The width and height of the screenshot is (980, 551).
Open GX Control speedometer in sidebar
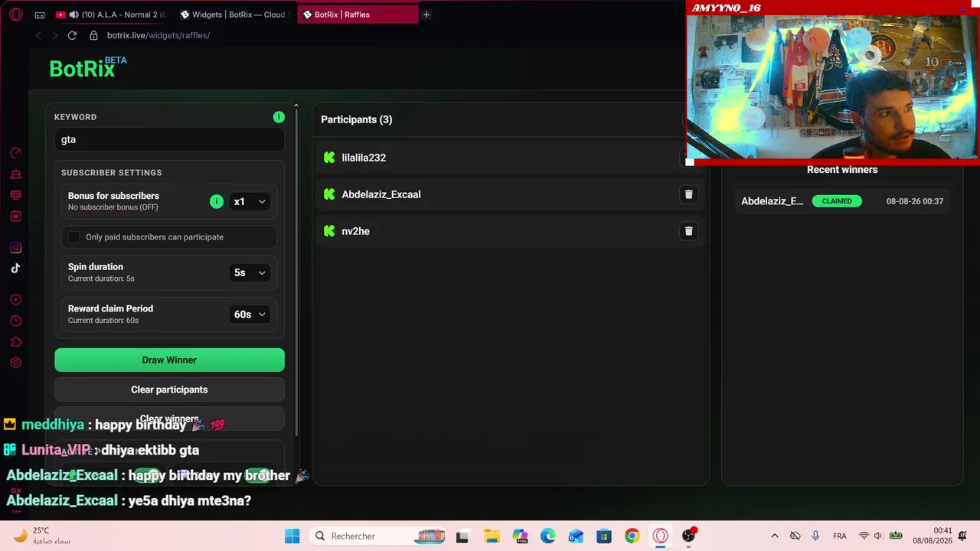(x=15, y=153)
